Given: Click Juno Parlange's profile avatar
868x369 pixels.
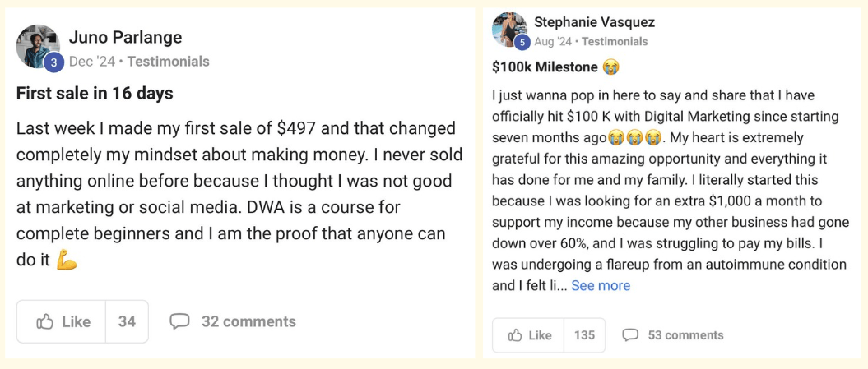Looking at the screenshot, I should point(38,46).
